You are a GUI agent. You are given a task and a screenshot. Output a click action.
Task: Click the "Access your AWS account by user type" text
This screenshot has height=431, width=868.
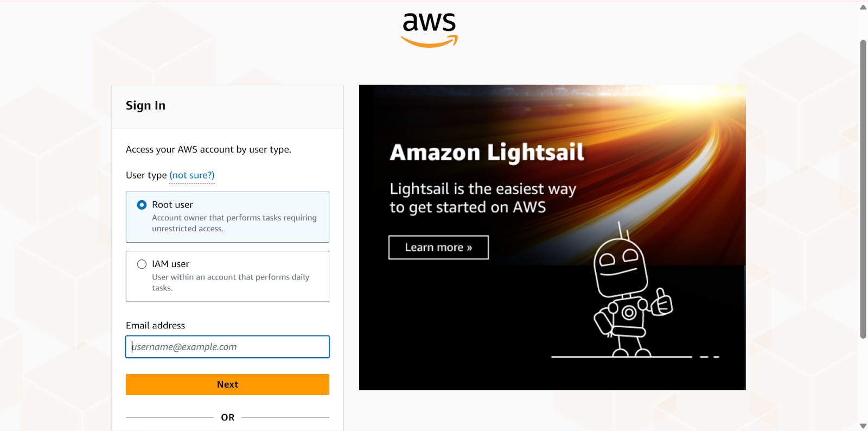[x=208, y=149]
